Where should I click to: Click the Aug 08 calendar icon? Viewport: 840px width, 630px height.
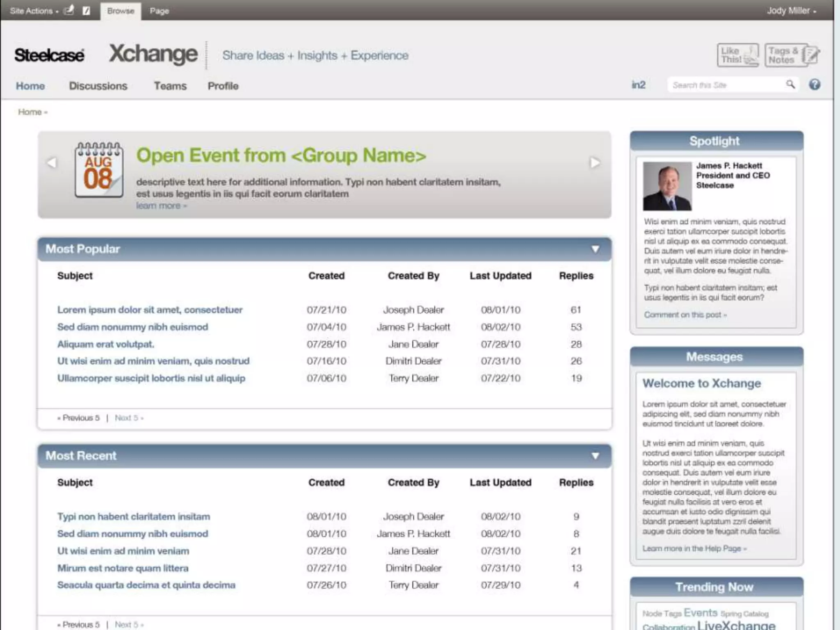pos(99,170)
